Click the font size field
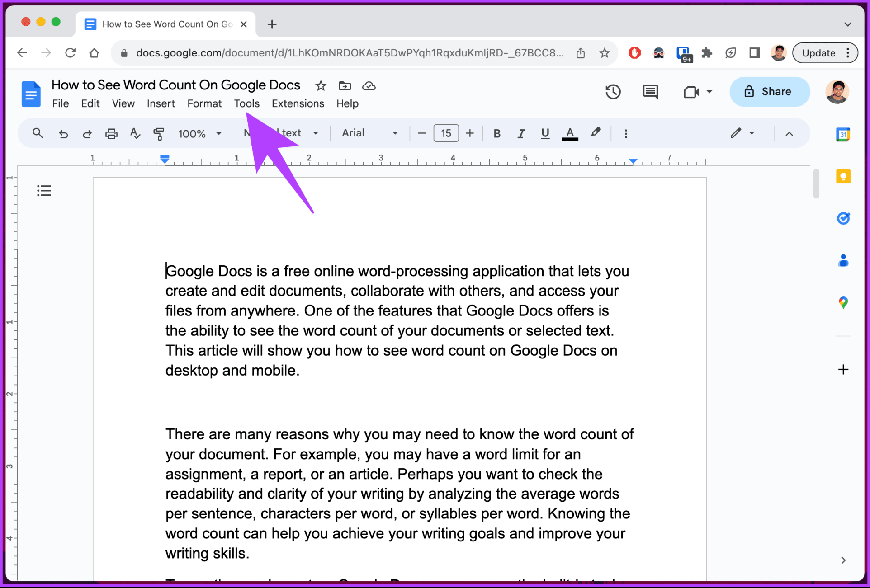The image size is (870, 588). (446, 133)
